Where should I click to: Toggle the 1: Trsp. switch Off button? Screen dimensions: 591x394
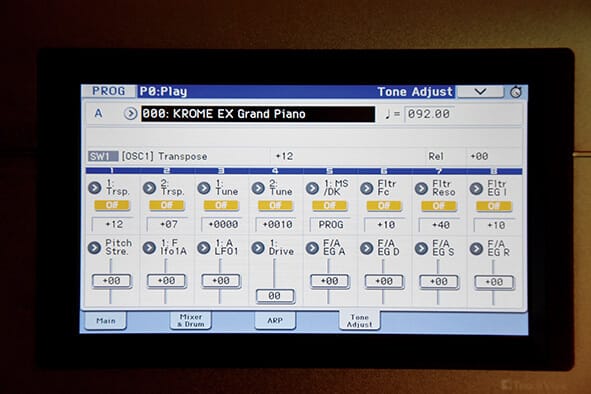coord(112,205)
